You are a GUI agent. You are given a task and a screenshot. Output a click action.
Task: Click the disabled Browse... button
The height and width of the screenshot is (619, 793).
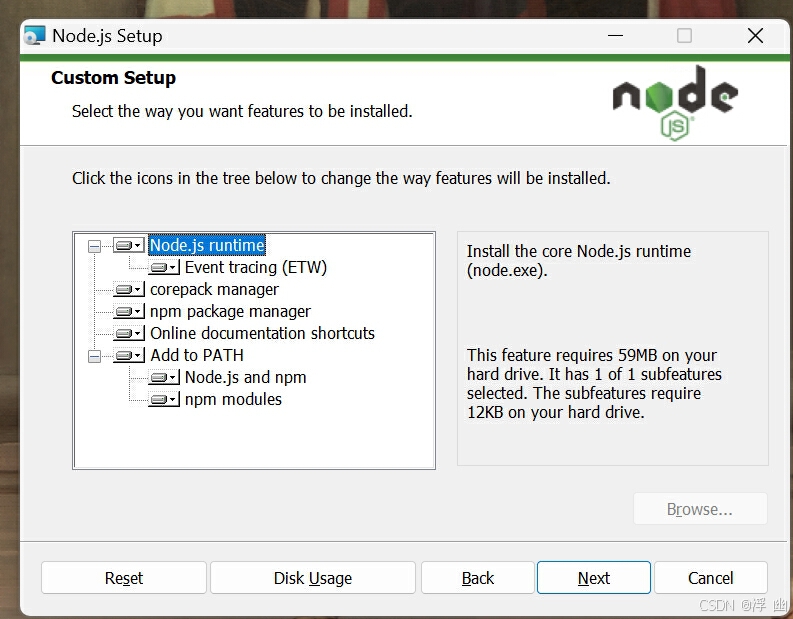700,509
